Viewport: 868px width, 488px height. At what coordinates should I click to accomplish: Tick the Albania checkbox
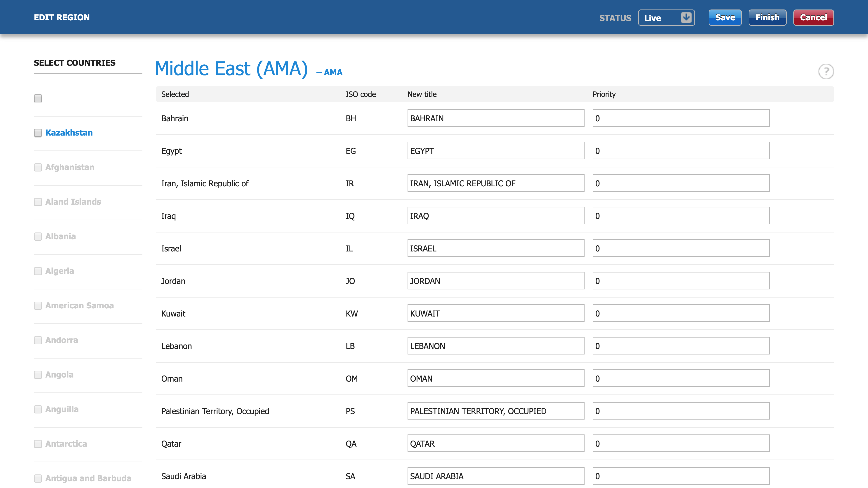click(38, 236)
